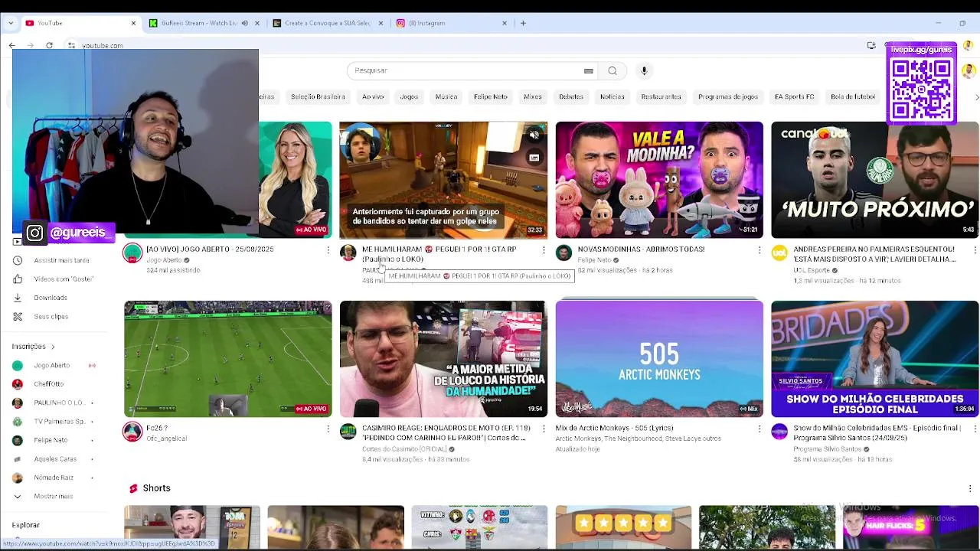The width and height of the screenshot is (980, 551).
Task: Open options menu for ME HUMILHARAM video
Action: (x=544, y=249)
